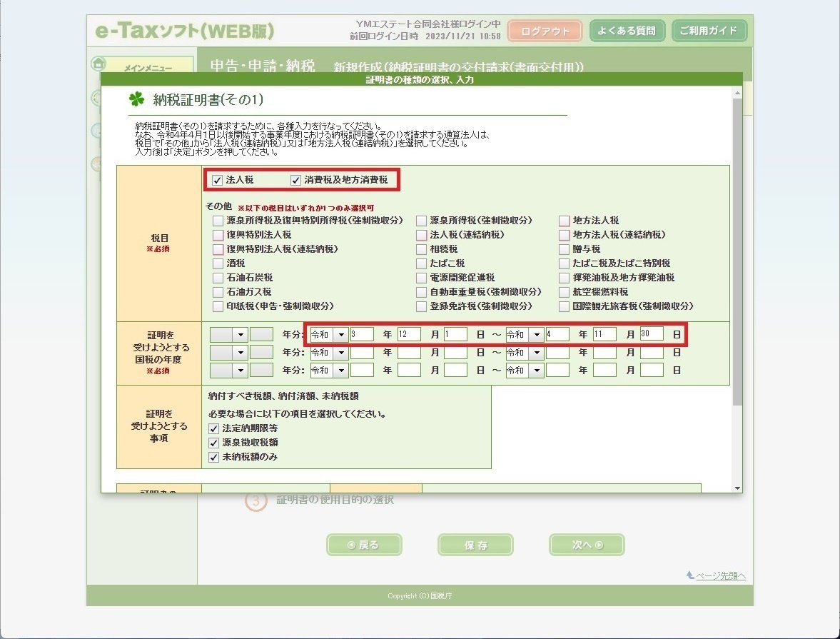Open second row 年分 era dropdown
Image resolution: width=840 pixels, height=639 pixels.
229,353
